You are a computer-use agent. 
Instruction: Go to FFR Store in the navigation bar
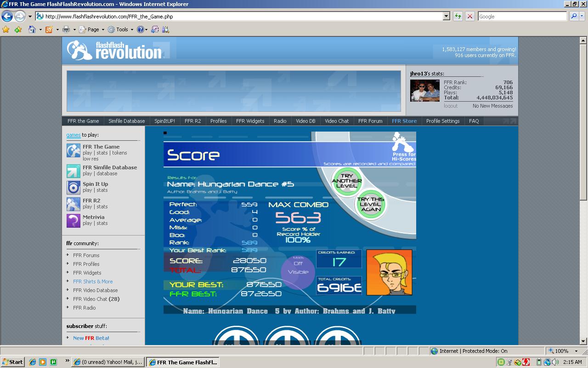(404, 121)
